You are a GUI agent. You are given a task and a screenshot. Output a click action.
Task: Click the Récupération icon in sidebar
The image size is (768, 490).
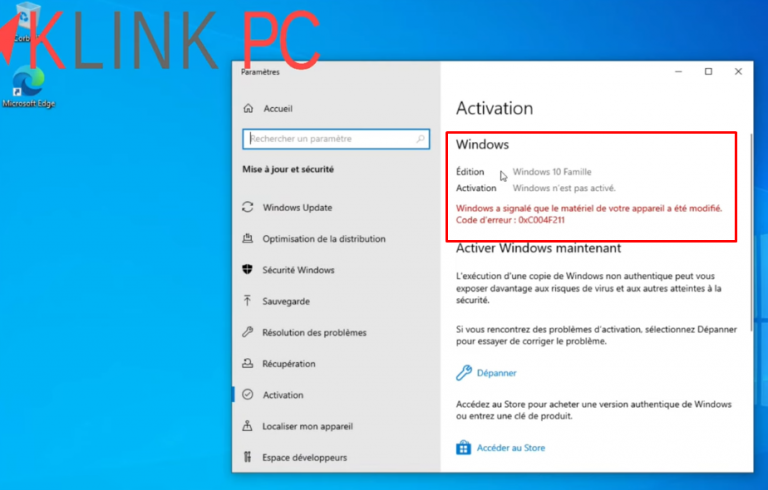coord(248,364)
